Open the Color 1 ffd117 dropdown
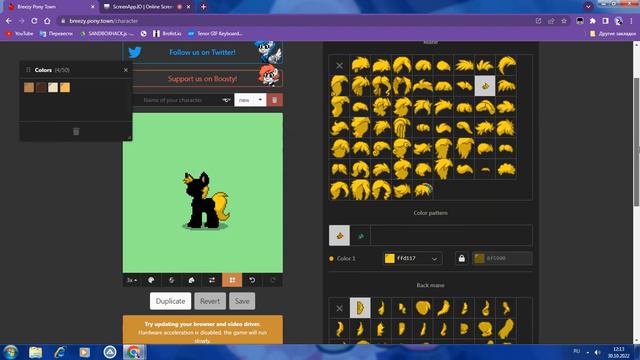 coord(412,258)
